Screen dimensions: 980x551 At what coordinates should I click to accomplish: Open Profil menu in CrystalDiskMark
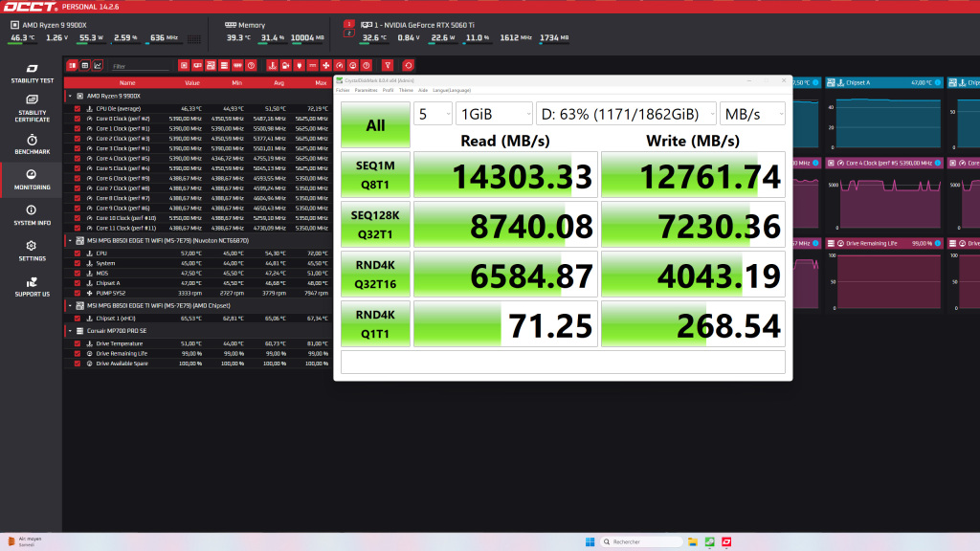tap(389, 91)
